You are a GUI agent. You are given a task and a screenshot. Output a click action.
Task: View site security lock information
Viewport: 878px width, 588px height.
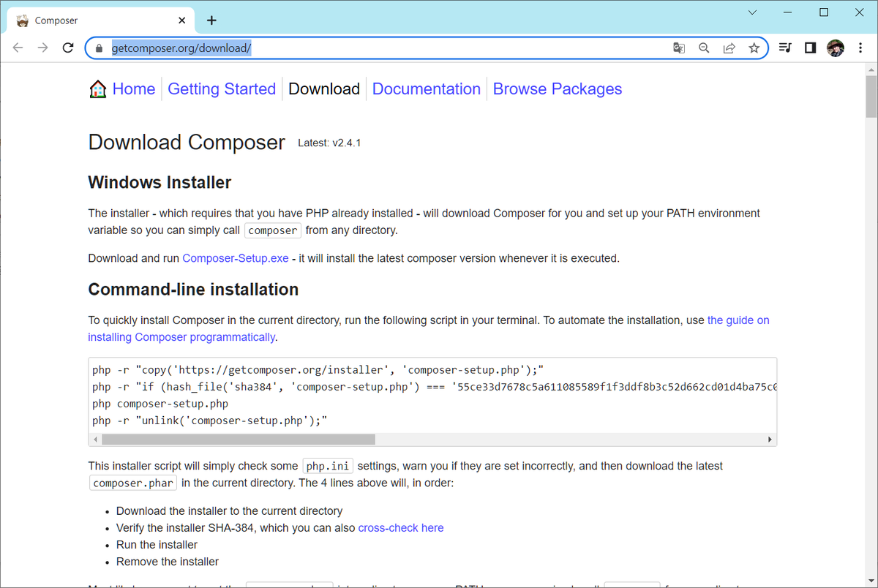[x=100, y=48]
